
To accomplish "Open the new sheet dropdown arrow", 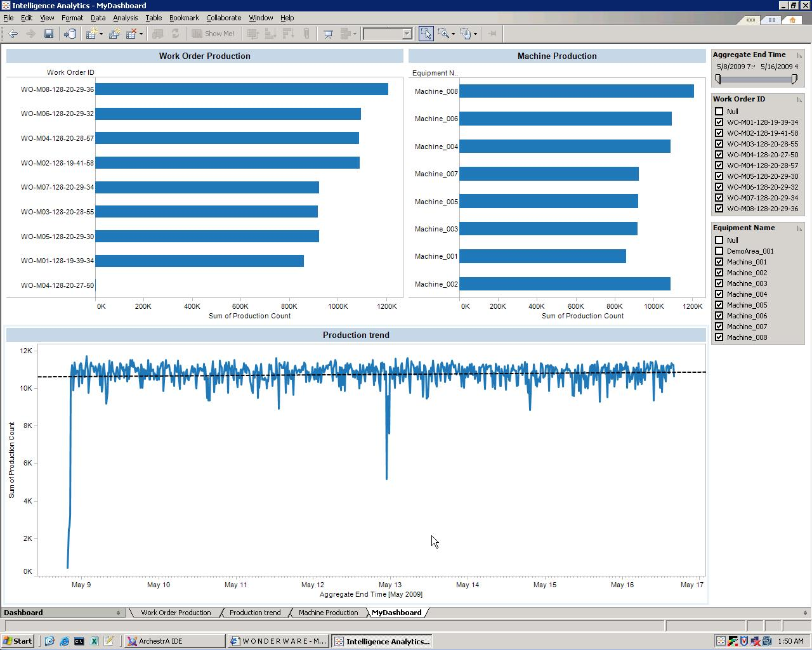I will coord(101,34).
